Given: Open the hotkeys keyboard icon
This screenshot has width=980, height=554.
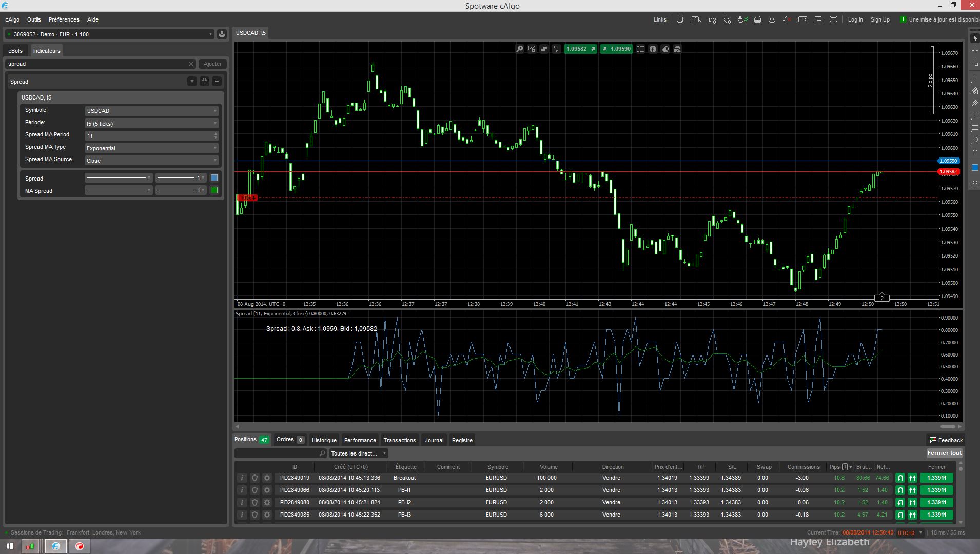Looking at the screenshot, I should [757, 19].
